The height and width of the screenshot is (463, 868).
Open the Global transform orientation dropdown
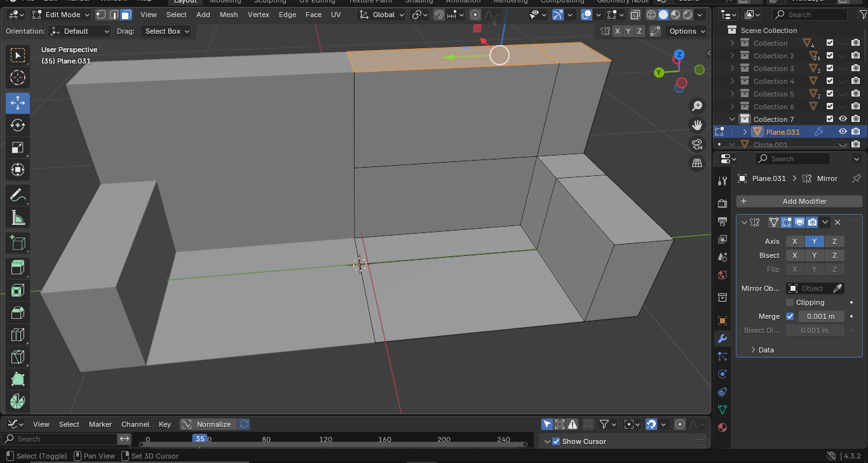tap(381, 15)
